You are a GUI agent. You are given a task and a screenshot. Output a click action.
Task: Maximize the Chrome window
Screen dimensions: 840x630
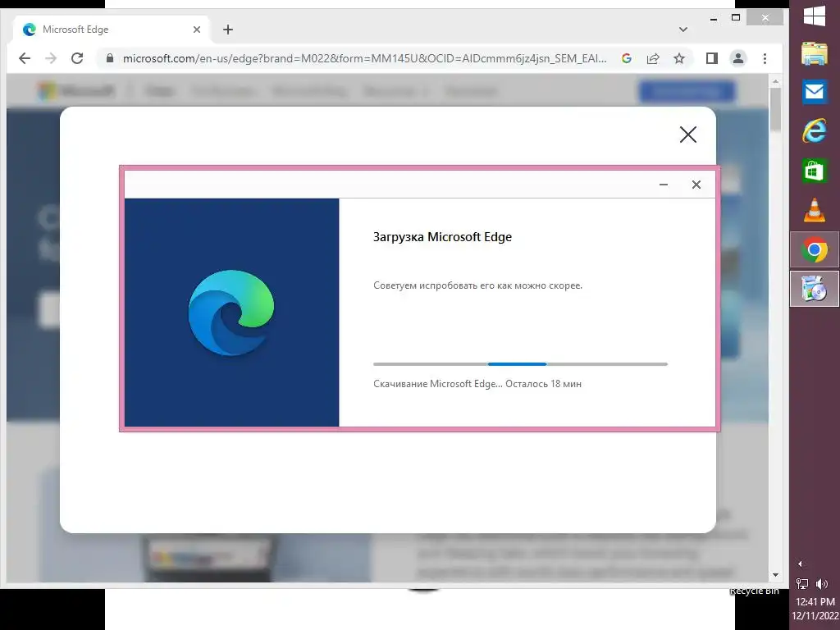736,18
